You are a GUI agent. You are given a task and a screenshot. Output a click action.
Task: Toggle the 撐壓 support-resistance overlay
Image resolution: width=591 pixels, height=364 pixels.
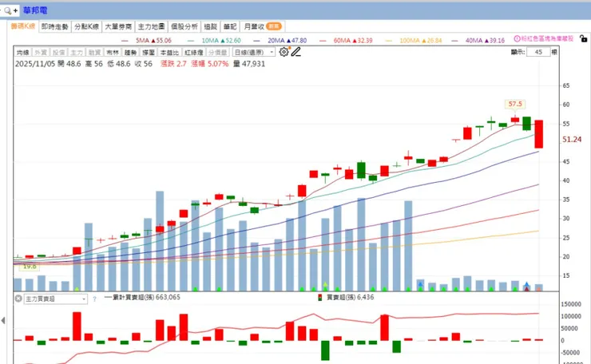pyautogui.click(x=149, y=53)
